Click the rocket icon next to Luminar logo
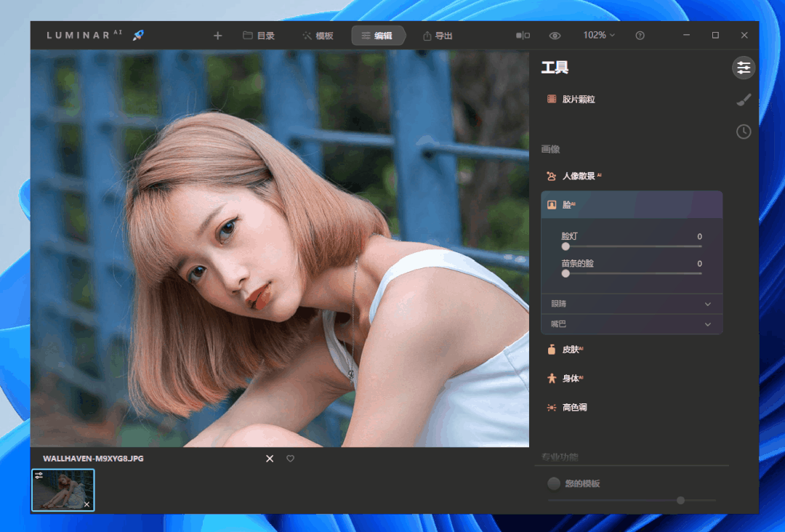 point(138,35)
